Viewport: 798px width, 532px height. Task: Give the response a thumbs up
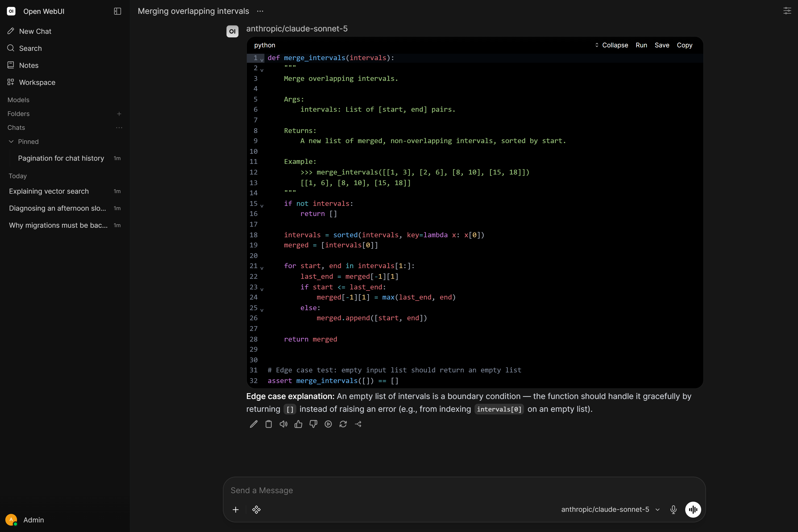[298, 424]
